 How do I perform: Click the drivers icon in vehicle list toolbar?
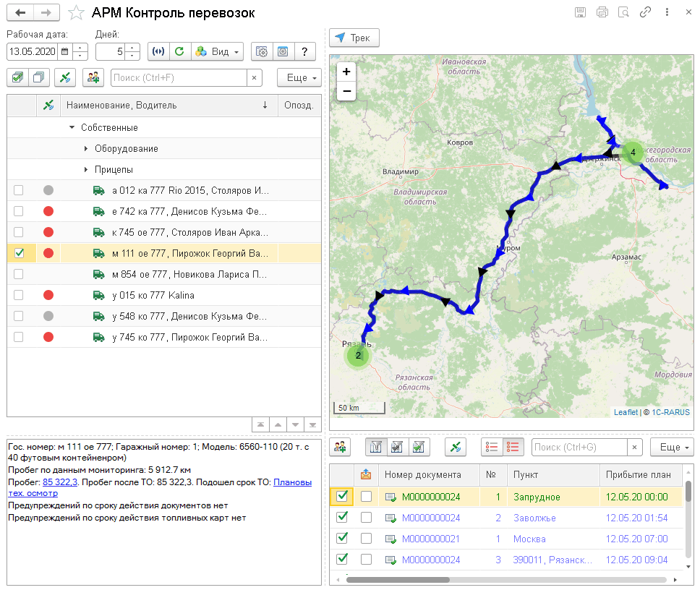tap(93, 77)
